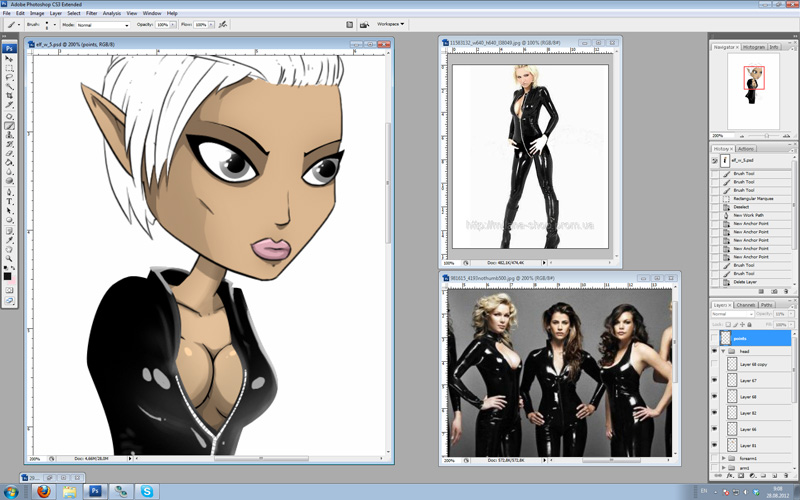
Task: Click the Delete layer trash icon
Action: (x=786, y=476)
